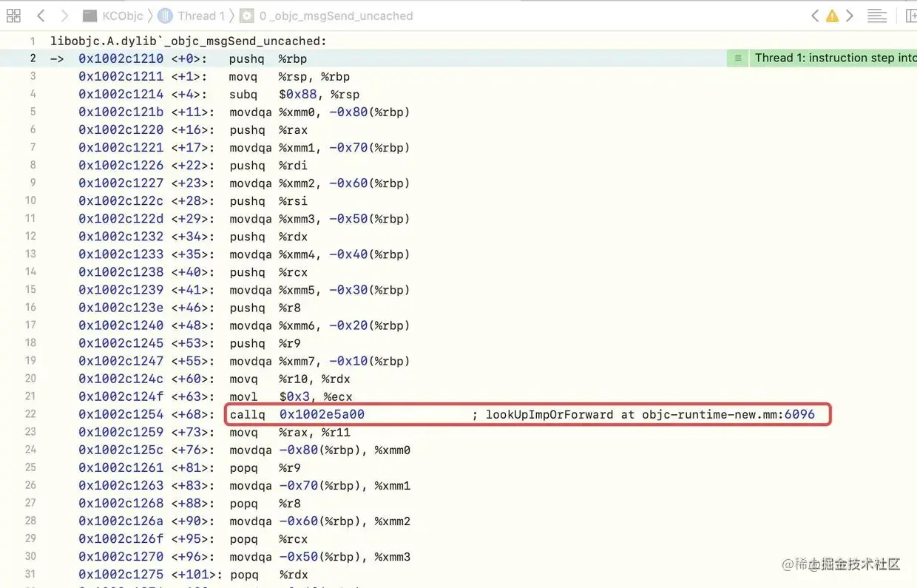Click address 0x1002c1227 on line 9
917x588 pixels.
point(121,183)
